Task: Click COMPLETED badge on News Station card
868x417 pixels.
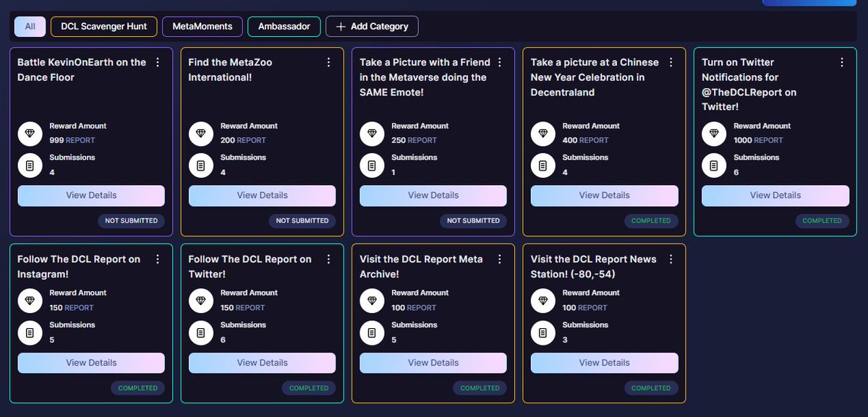Action: tap(651, 388)
